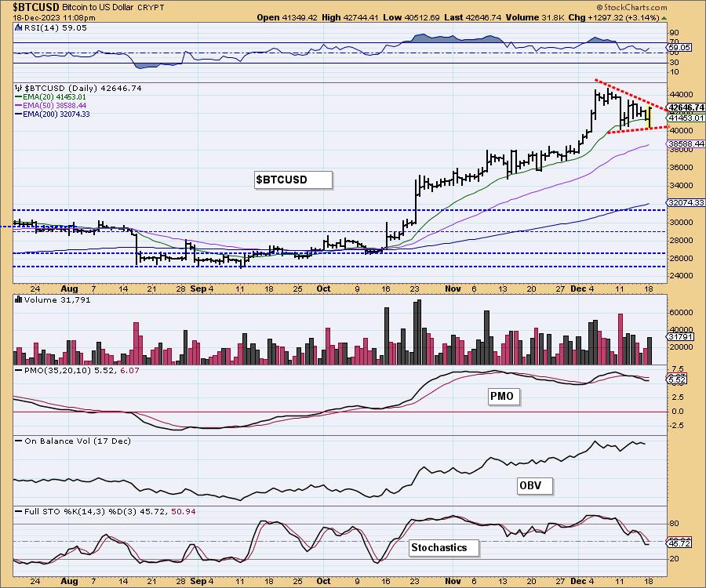Click the purple EMA(50) line swatch in legend
Screen dimensions: 706x588
click(x=19, y=105)
